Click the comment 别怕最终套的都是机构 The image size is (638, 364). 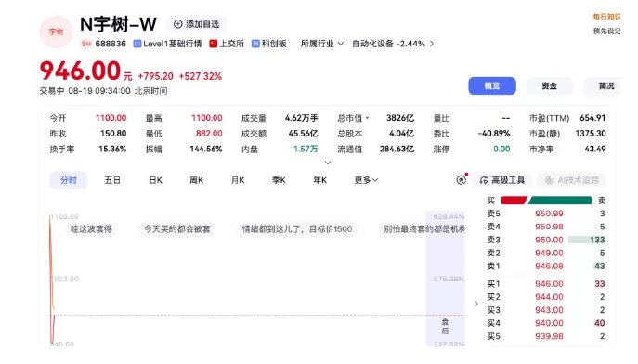pyautogui.click(x=422, y=229)
